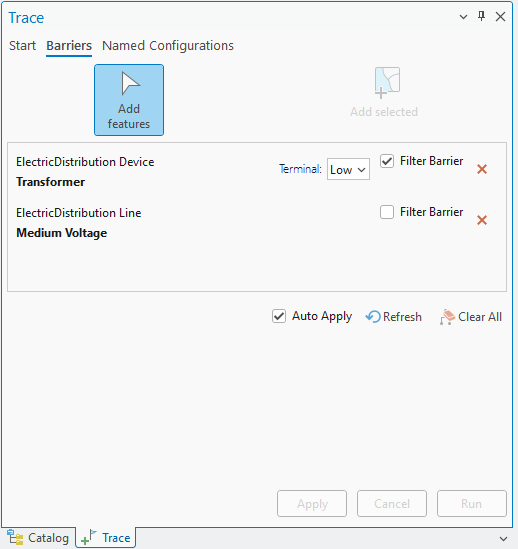This screenshot has width=518, height=549.
Task: Click the Apply button
Action: point(312,503)
